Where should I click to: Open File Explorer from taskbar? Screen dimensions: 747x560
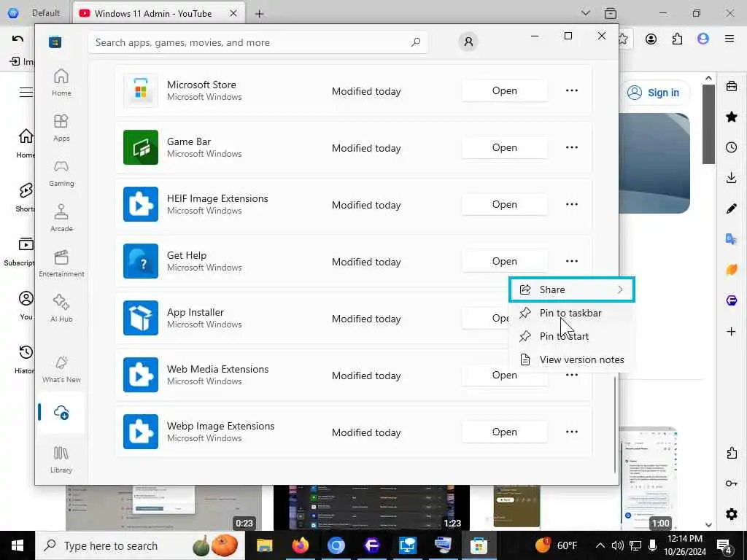264,545
